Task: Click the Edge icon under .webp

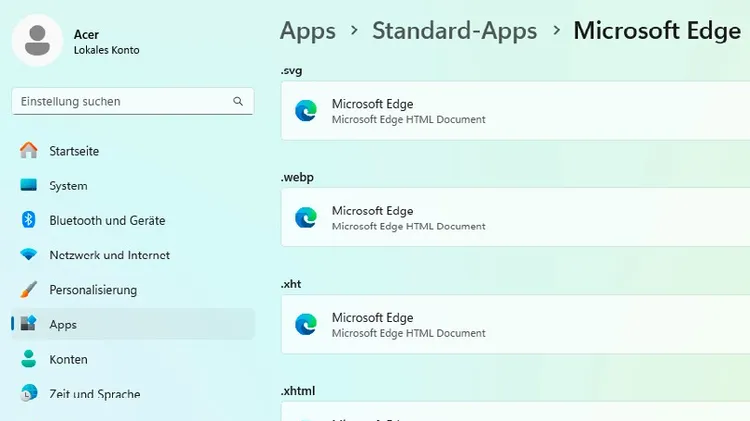Action: (x=306, y=218)
